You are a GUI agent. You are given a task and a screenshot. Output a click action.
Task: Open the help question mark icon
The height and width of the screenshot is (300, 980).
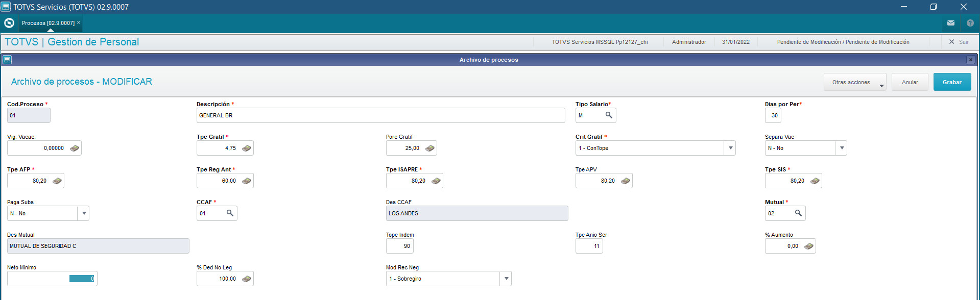click(x=970, y=23)
